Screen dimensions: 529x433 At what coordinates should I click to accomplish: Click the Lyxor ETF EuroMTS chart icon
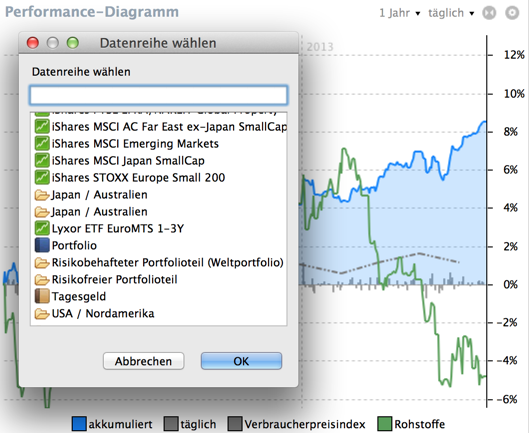click(42, 228)
